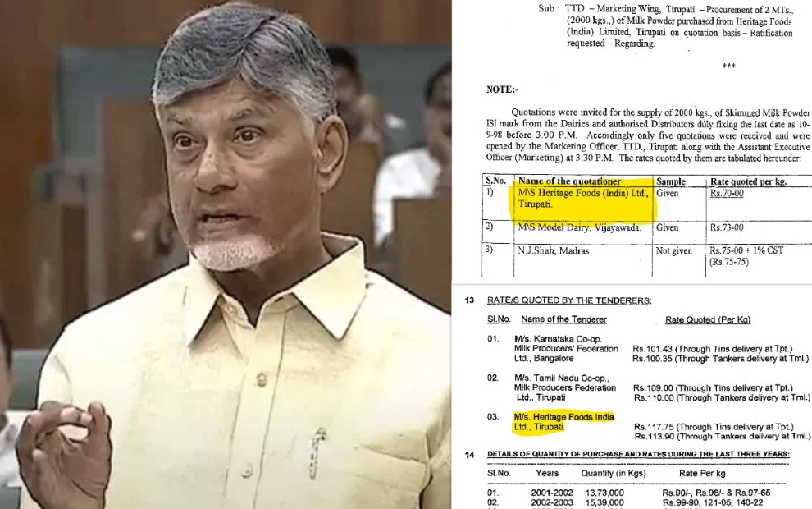Click the 'S.No.' column header
Viewport: 812px width, 509px height.
[495, 181]
